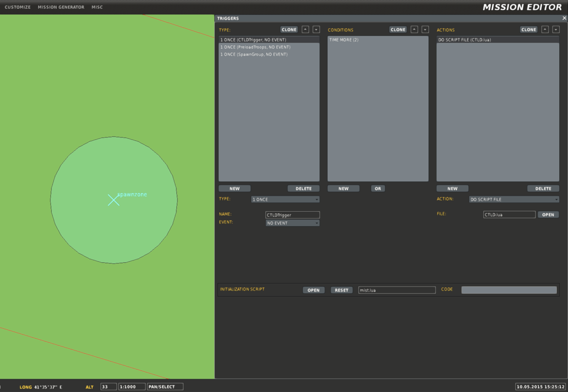Move action down using Actions down arrow

point(556,29)
